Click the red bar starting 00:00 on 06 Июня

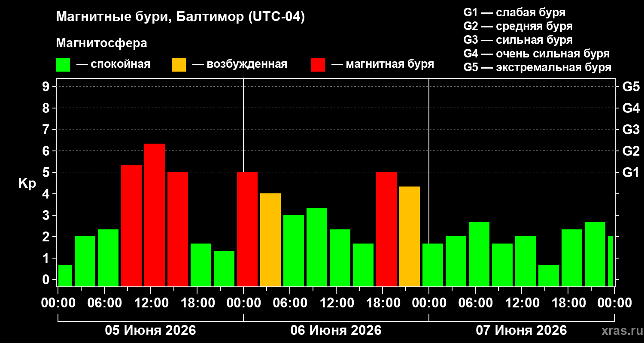point(247,229)
